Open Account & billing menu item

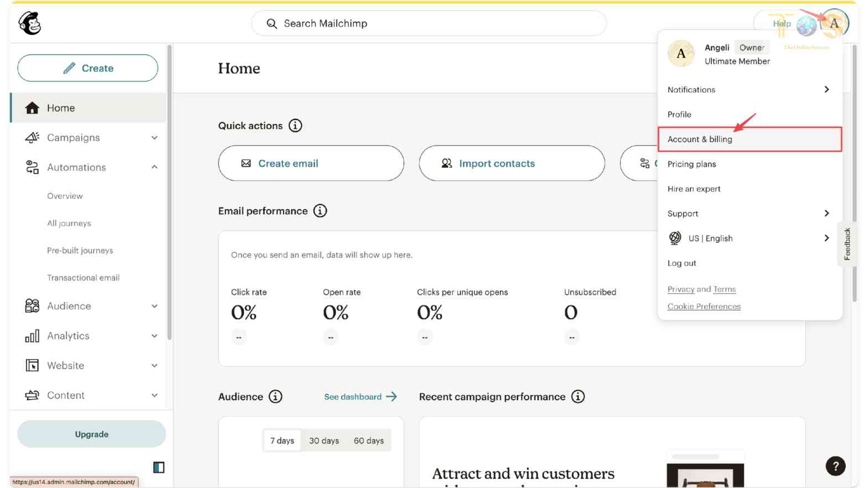tap(750, 139)
